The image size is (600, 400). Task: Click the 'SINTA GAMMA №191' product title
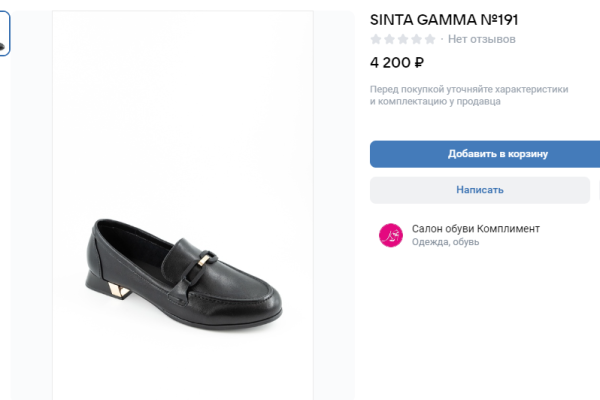click(444, 19)
